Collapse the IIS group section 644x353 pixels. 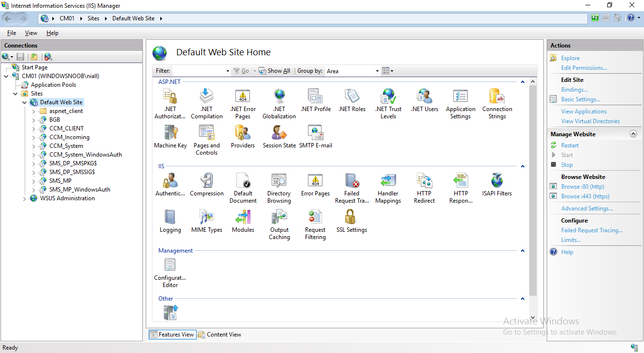pyautogui.click(x=522, y=166)
